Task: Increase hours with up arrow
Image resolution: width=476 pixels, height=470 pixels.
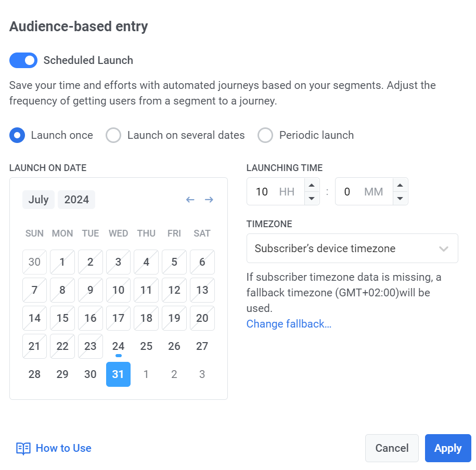Action: tap(312, 185)
